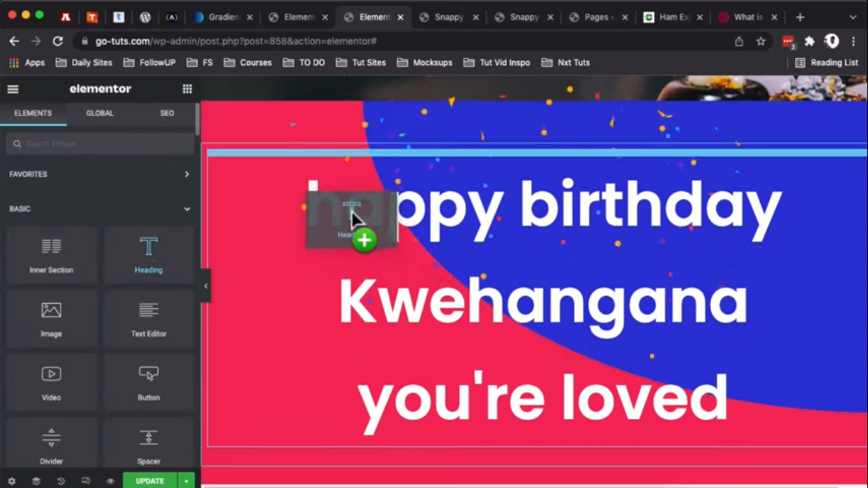
Task: Close the What is browser tab
Action: tap(774, 17)
